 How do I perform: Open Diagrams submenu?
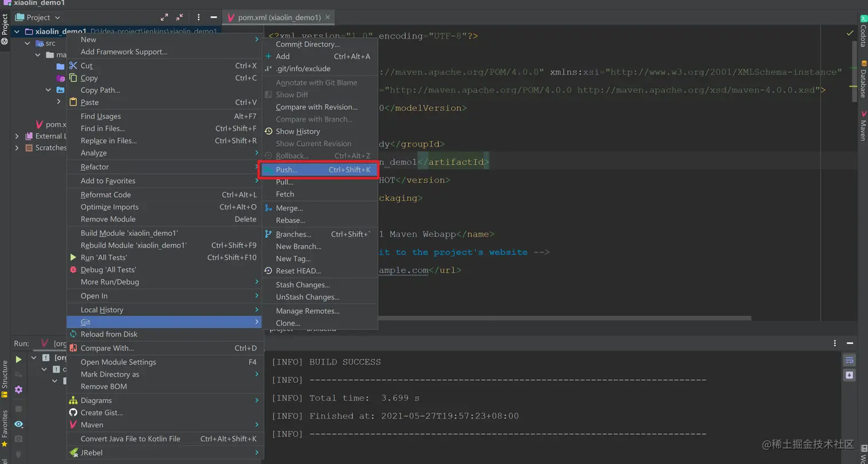click(x=164, y=400)
